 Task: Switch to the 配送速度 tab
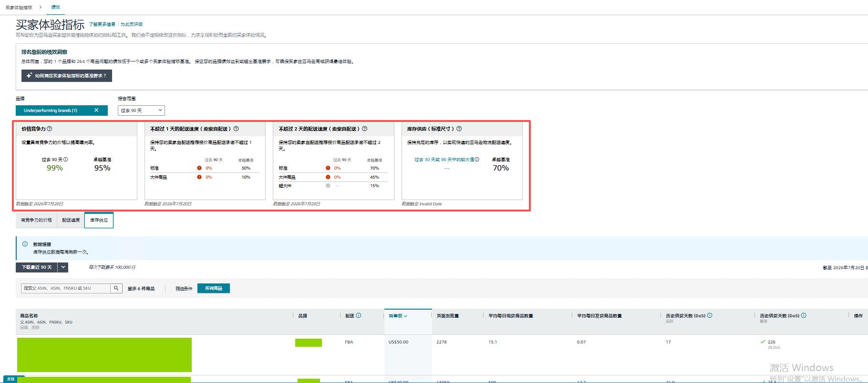pos(71,220)
